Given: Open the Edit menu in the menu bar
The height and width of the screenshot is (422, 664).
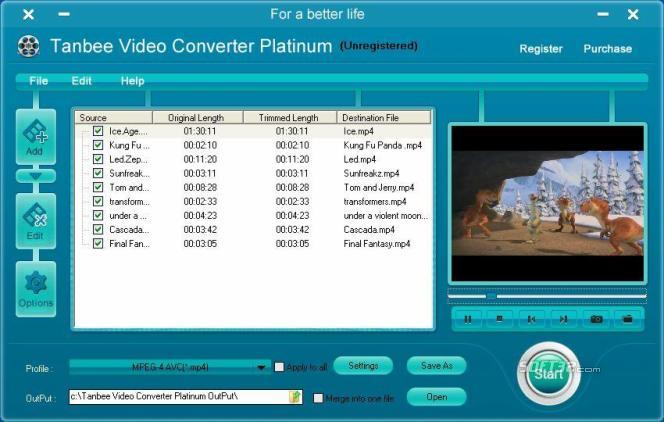Looking at the screenshot, I should [x=81, y=80].
